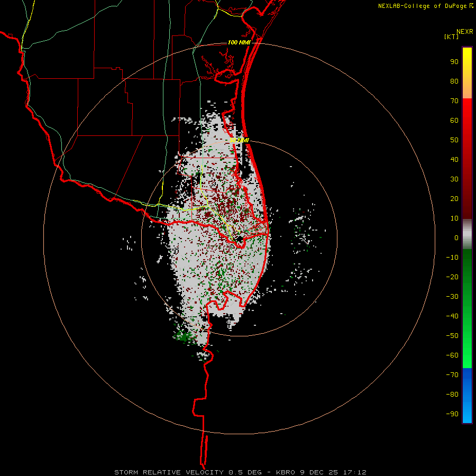Image resolution: width=476 pixels, height=476 pixels.
Task: Select the 50 NMI range ring label
Action: [239, 140]
